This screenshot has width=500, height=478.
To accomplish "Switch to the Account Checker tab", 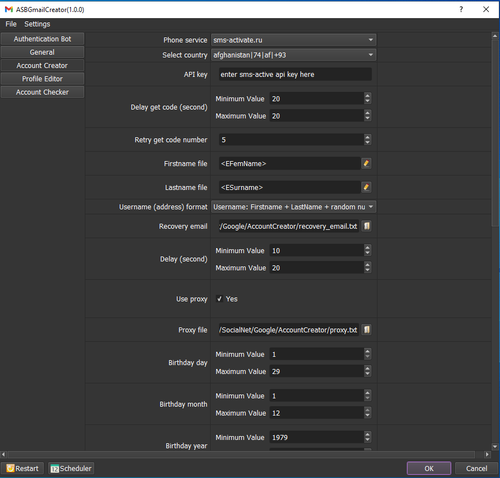I will 42,92.
